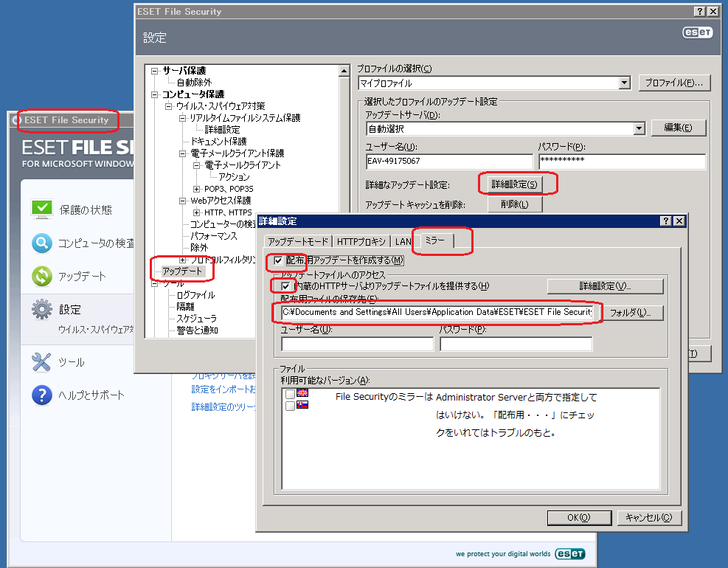Click the ヘルプとサポート question mark icon
Viewport: 728px width, 568px height.
[x=42, y=395]
